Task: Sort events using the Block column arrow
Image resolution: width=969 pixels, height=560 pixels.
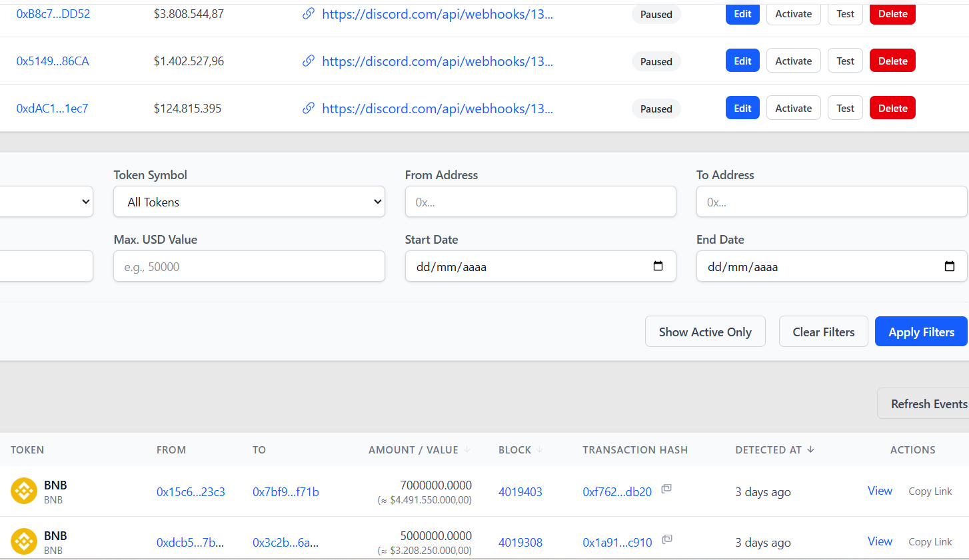Action: (540, 449)
